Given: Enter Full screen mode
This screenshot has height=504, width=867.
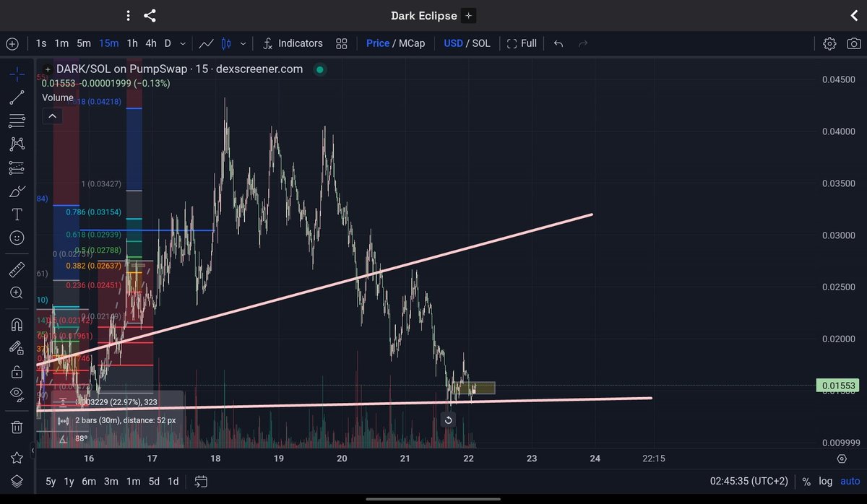Looking at the screenshot, I should coord(522,43).
